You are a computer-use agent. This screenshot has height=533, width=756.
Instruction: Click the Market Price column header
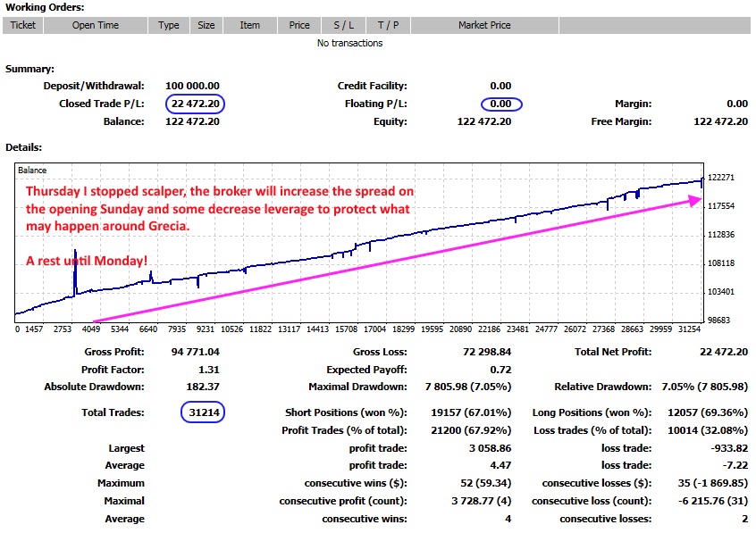pos(484,26)
